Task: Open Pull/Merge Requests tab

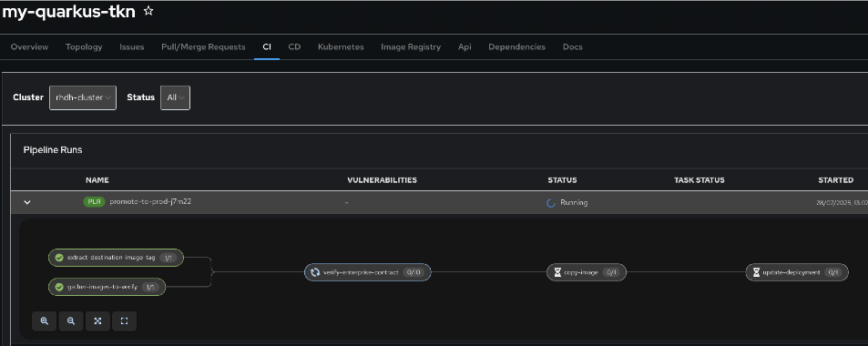Action: (203, 47)
